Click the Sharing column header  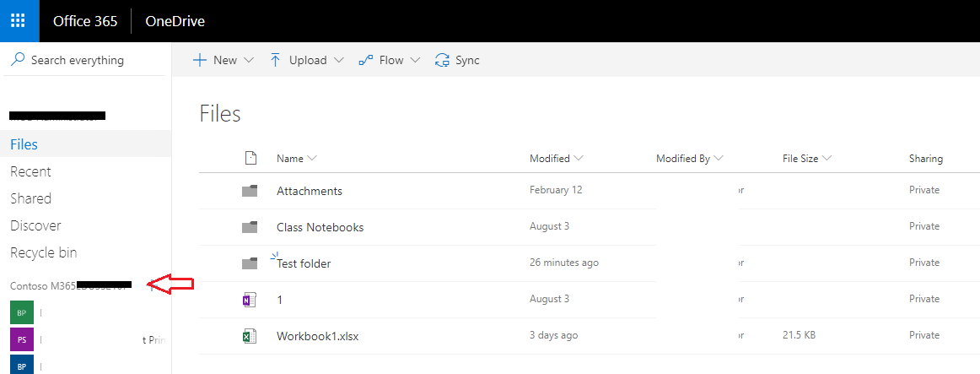click(926, 158)
